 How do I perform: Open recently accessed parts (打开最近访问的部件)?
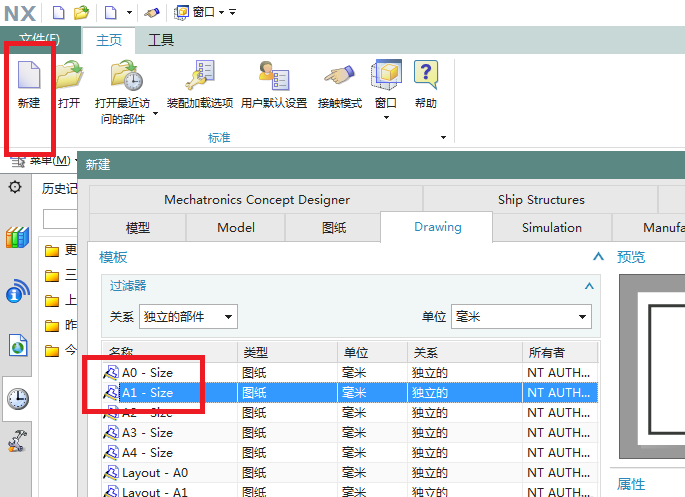pos(126,75)
